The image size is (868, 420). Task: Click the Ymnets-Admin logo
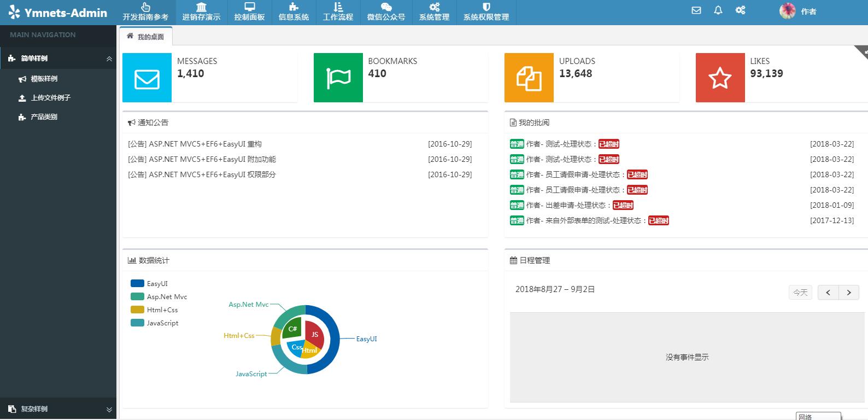[58, 12]
